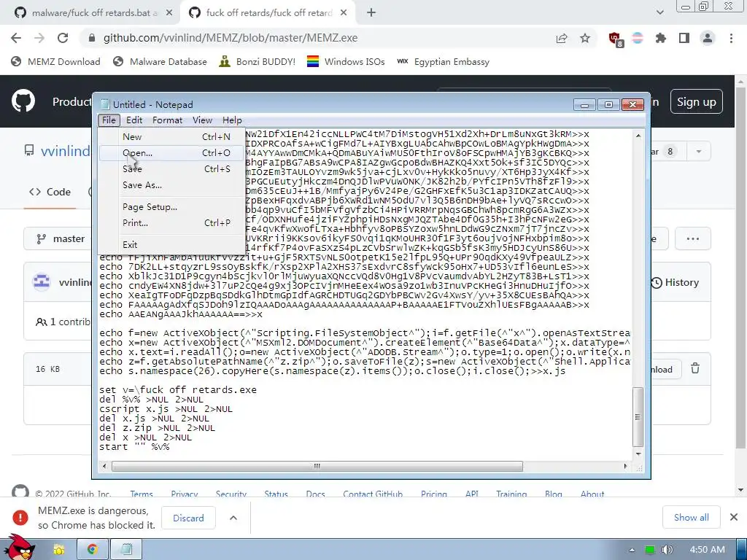Click the vvinlind repository owner link
Viewport: 747px width, 560px height.
(x=65, y=152)
